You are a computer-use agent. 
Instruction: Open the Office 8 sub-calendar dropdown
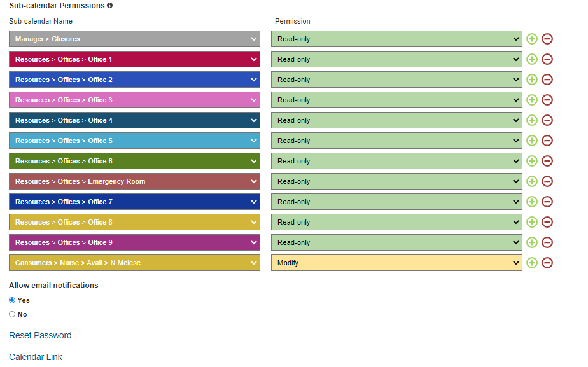pyautogui.click(x=135, y=223)
